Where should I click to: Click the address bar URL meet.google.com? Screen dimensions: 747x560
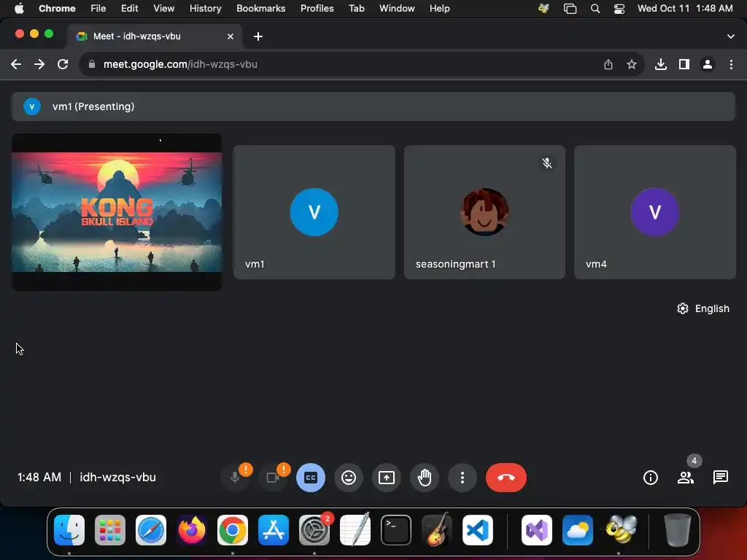[180, 64]
